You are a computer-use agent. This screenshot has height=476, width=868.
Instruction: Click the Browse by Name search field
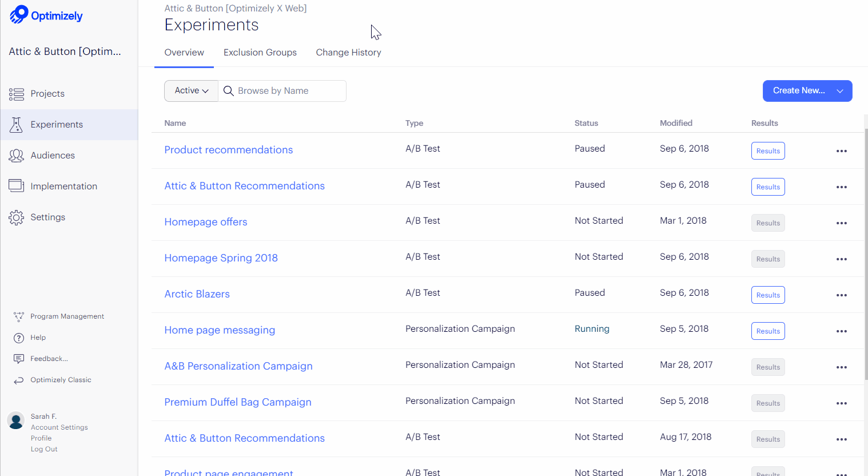(x=289, y=91)
